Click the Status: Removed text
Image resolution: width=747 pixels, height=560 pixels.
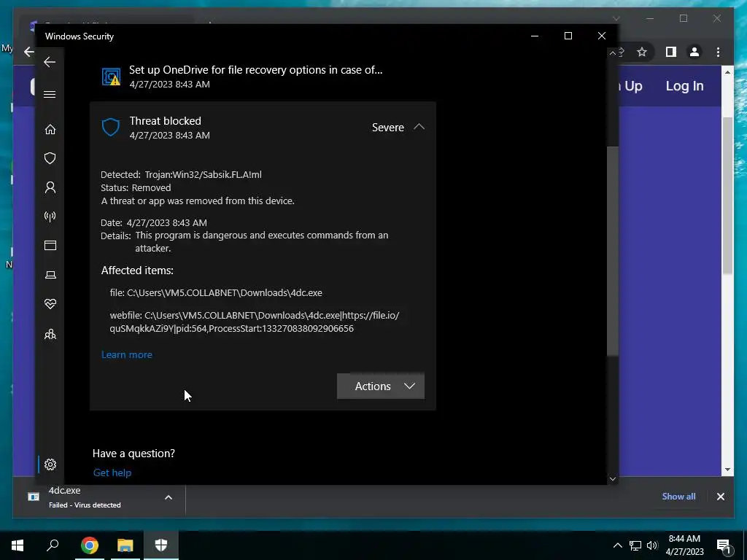(136, 188)
